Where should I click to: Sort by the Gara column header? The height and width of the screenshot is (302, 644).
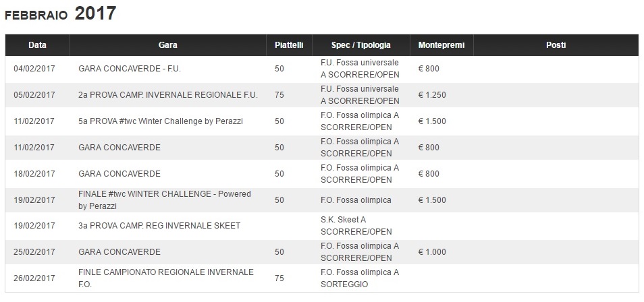pos(167,45)
